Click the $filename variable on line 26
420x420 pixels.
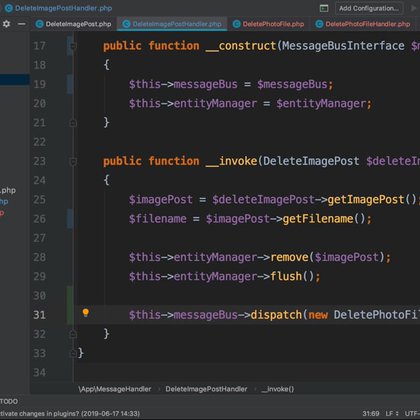coord(158,219)
